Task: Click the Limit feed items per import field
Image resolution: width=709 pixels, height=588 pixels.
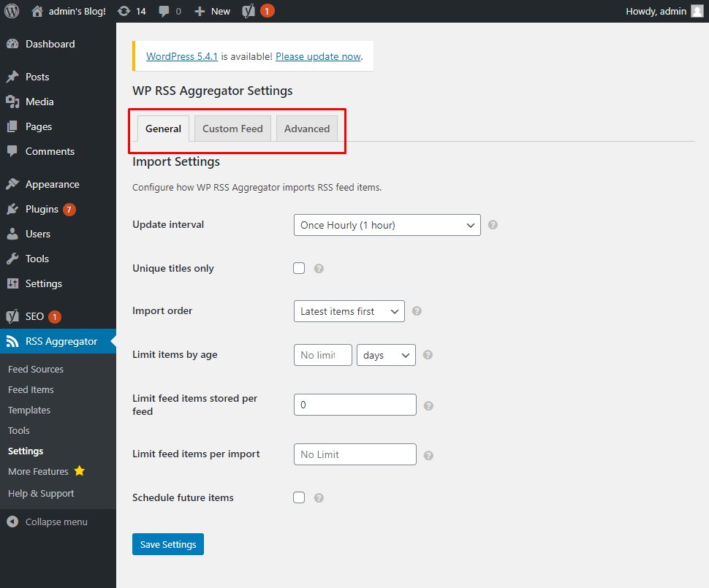Action: [355, 454]
